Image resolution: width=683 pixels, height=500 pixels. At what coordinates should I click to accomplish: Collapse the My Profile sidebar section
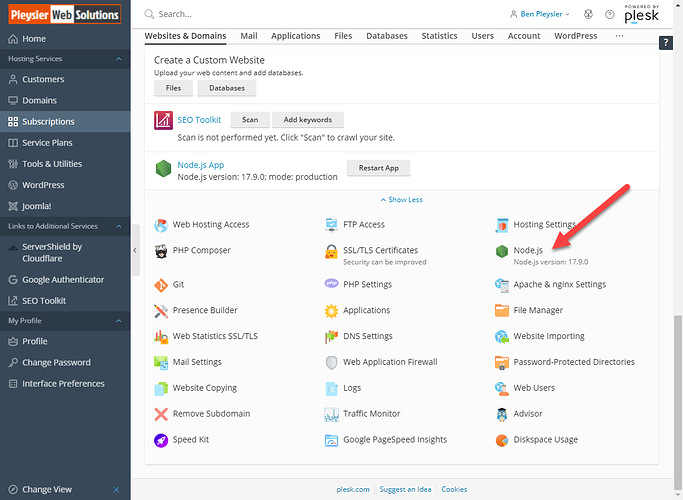118,321
